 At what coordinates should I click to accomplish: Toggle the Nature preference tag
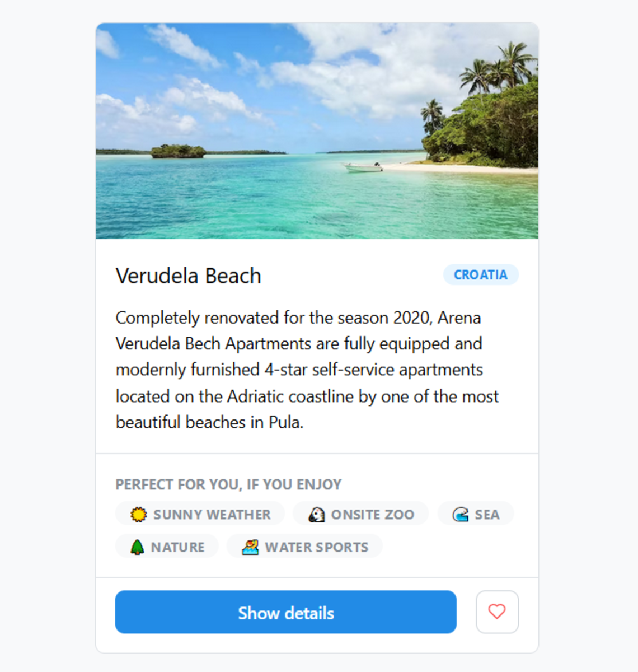167,546
